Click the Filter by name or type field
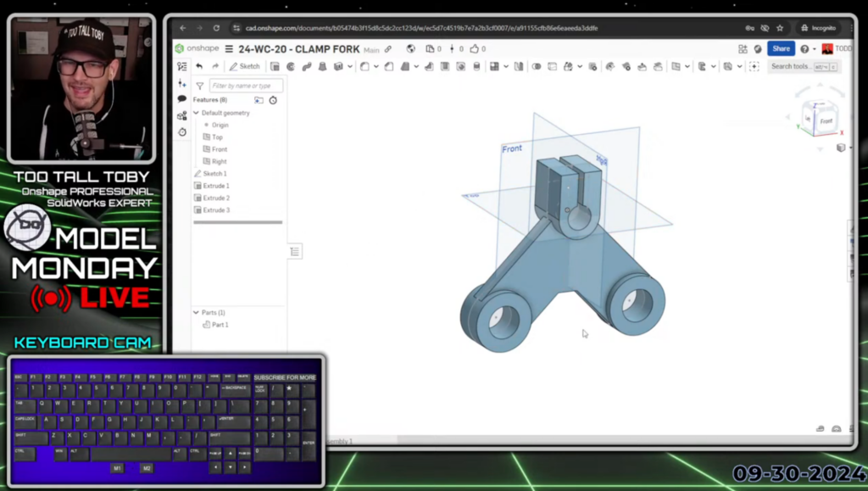Image resolution: width=868 pixels, height=491 pixels. click(246, 86)
